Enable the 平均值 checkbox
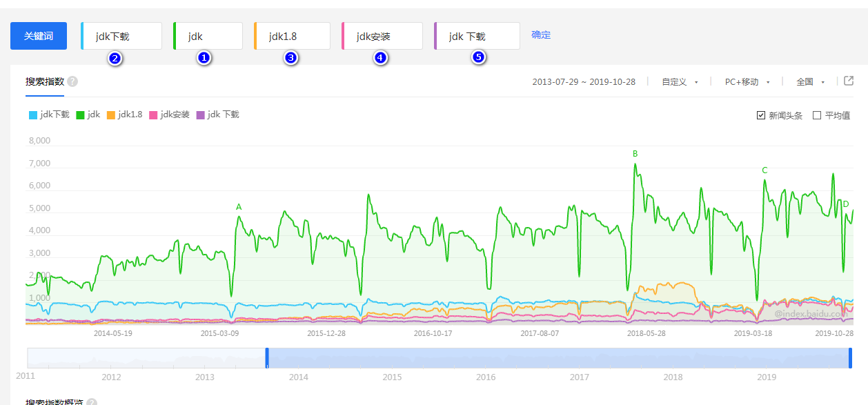The width and height of the screenshot is (868, 405). click(818, 114)
